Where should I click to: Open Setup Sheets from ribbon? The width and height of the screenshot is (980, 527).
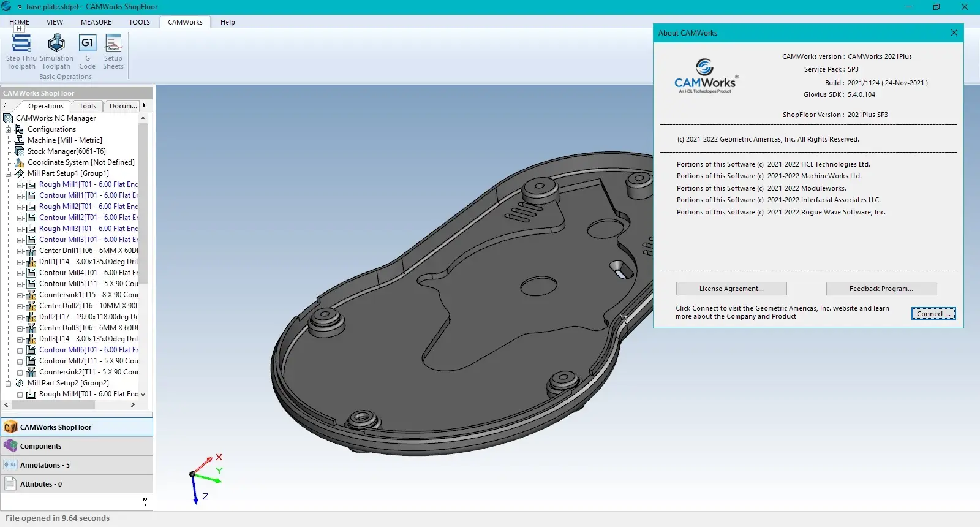113,44
